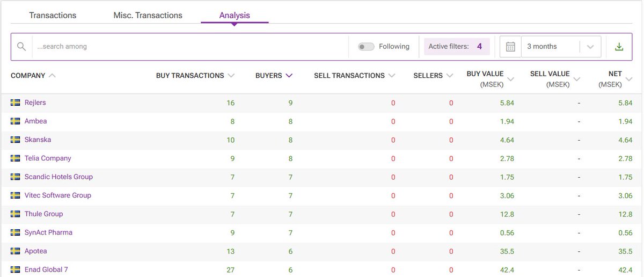Viewport: 644px width, 277px height.
Task: Click Swedish flag beside Apotea
Action: point(16,251)
